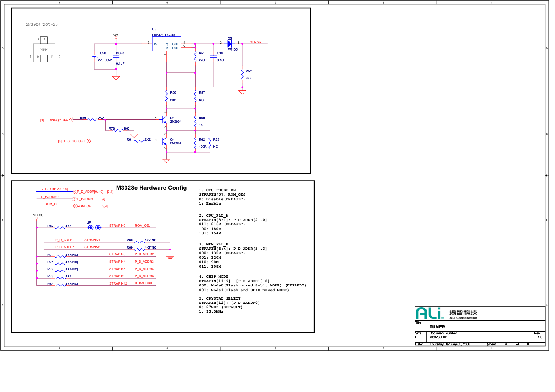Select the P_D_ADDR[0..10] bus label
This screenshot has height=392, width=555.
pyautogui.click(x=55, y=189)
